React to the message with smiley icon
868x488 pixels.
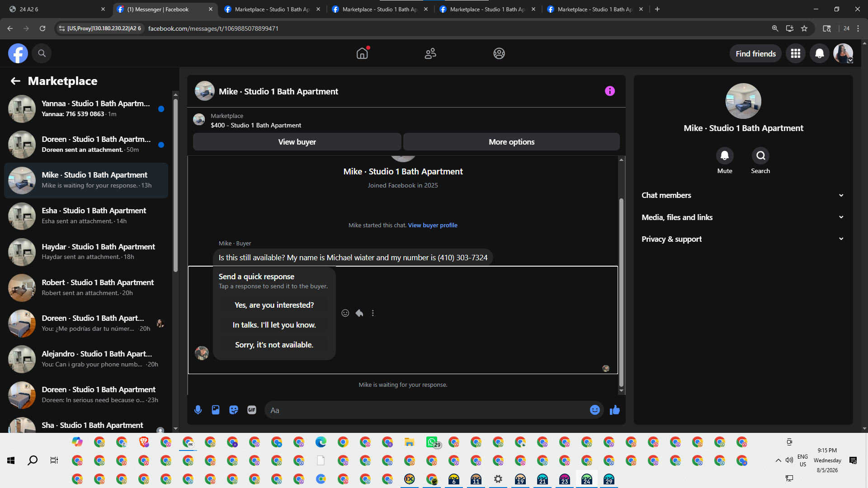(345, 313)
